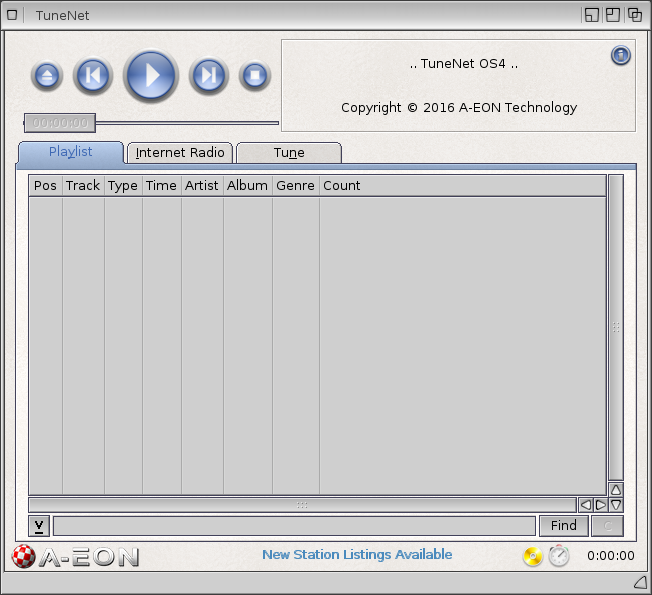Sort by the Genre column header
The image size is (652, 595).
point(296,185)
